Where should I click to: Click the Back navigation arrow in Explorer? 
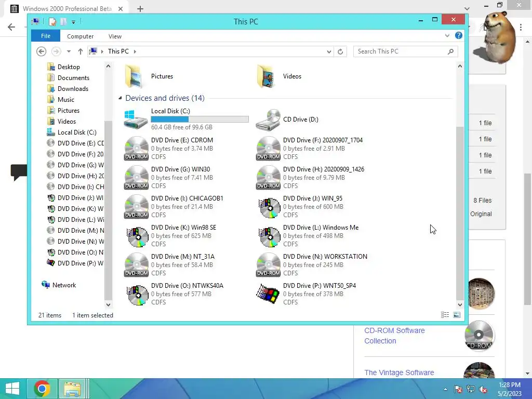(41, 51)
